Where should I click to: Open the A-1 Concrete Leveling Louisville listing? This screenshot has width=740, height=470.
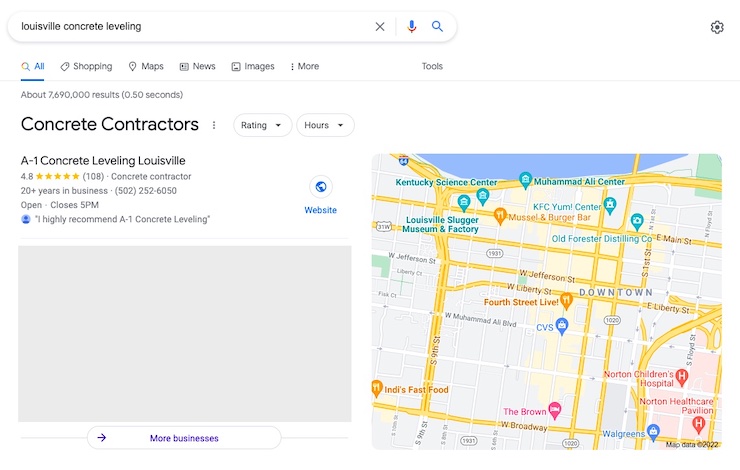pyautogui.click(x=103, y=160)
